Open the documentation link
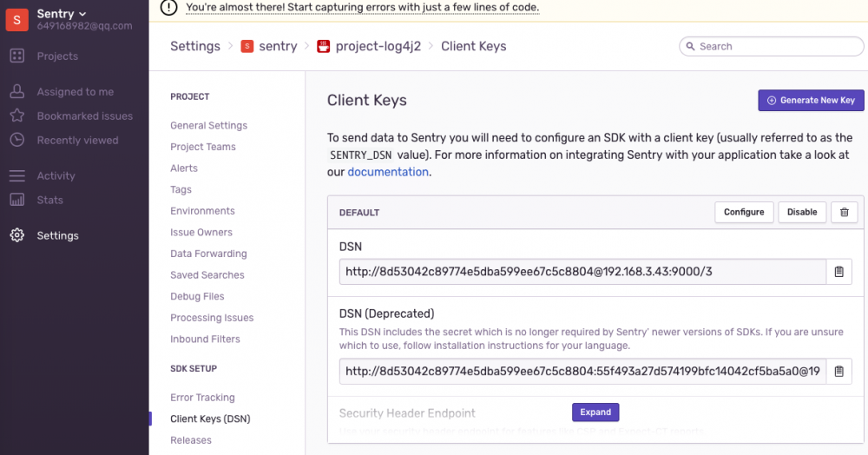This screenshot has height=455, width=868. tap(388, 172)
